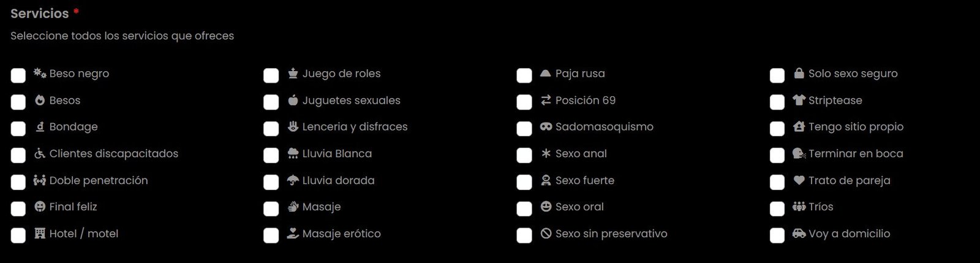Screen dimensions: 980x263
Task: Click the Clientes discapacitados label text
Action: point(114,154)
